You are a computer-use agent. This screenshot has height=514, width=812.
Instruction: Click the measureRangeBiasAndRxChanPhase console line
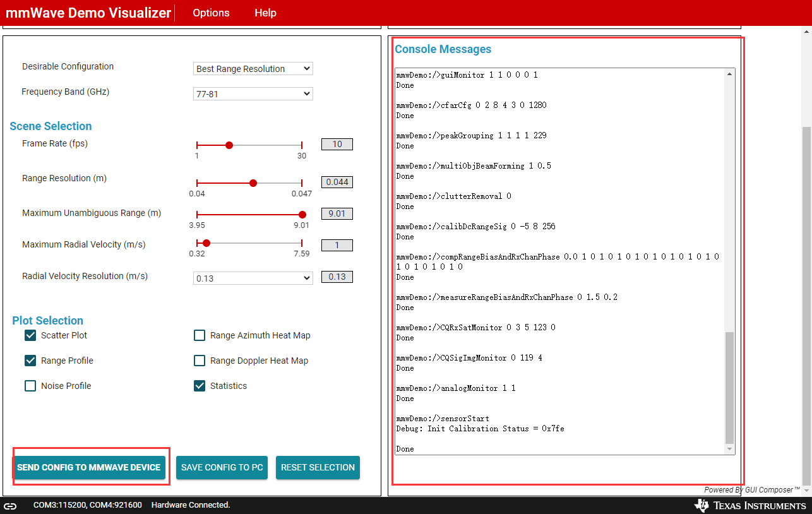(x=507, y=297)
